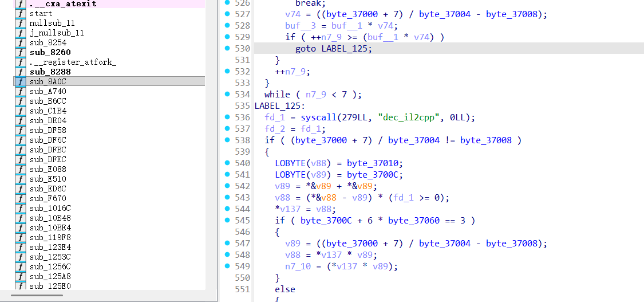The height and width of the screenshot is (302, 644).
Task: Select sub_1256C function entry
Action: point(50,266)
